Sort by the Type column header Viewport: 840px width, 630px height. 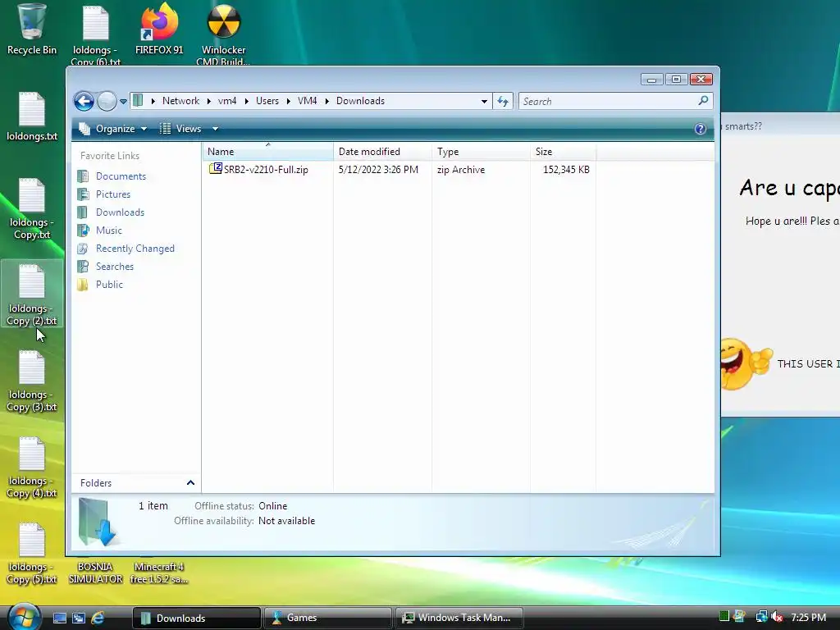click(x=481, y=152)
